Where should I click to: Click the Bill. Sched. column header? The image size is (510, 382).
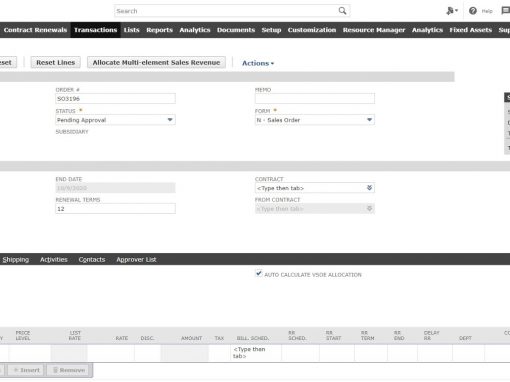tap(253, 338)
